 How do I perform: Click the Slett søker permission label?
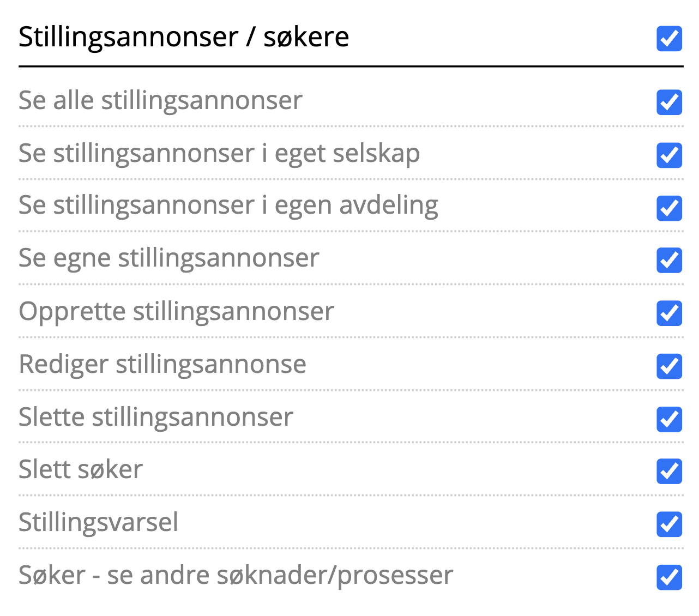[x=81, y=470]
